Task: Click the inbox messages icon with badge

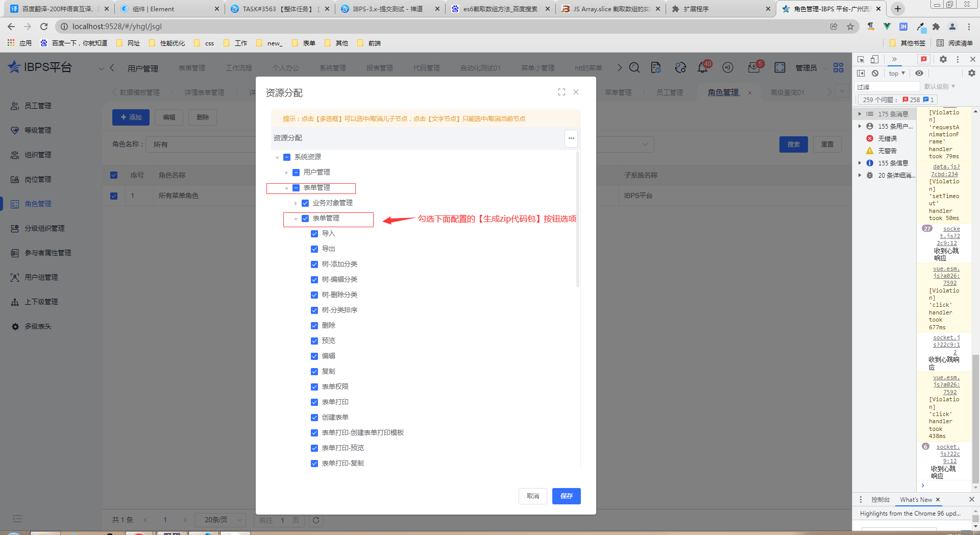Action: [753, 68]
